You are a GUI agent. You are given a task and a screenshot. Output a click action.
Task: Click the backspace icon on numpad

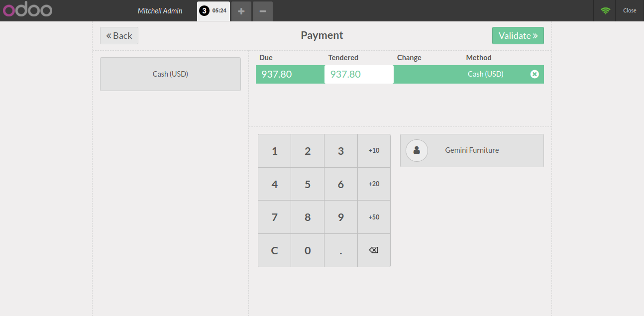[374, 250]
